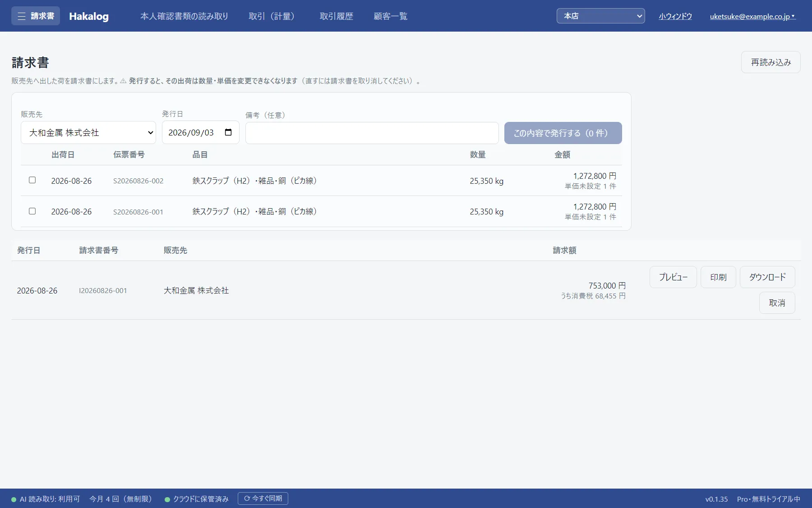Click the 発行日 date field 2026/09/03
812x508 pixels.
pyautogui.click(x=200, y=132)
